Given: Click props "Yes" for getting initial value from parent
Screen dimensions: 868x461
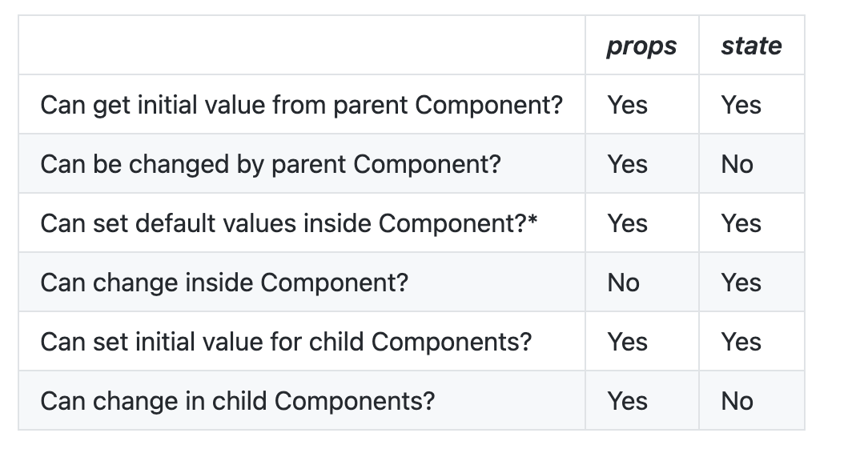Looking at the screenshot, I should [627, 105].
